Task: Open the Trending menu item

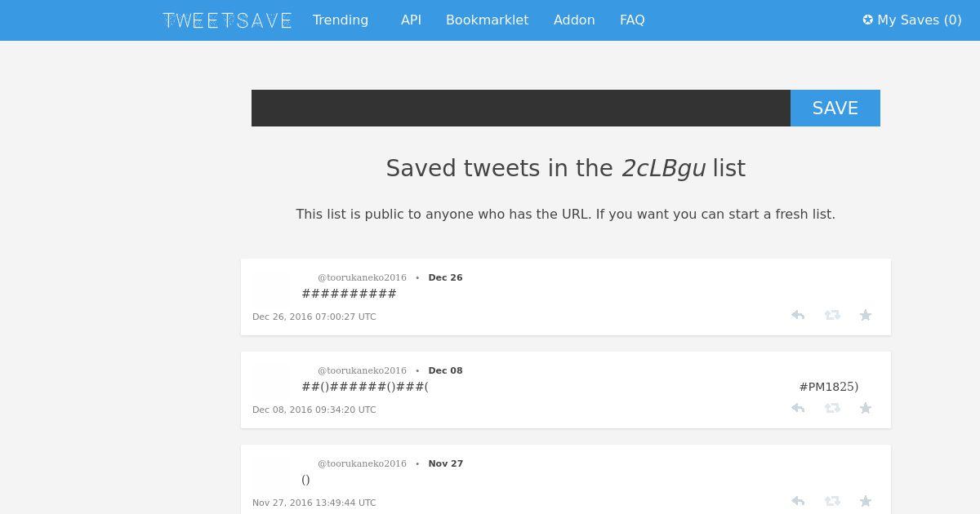Action: 341,20
